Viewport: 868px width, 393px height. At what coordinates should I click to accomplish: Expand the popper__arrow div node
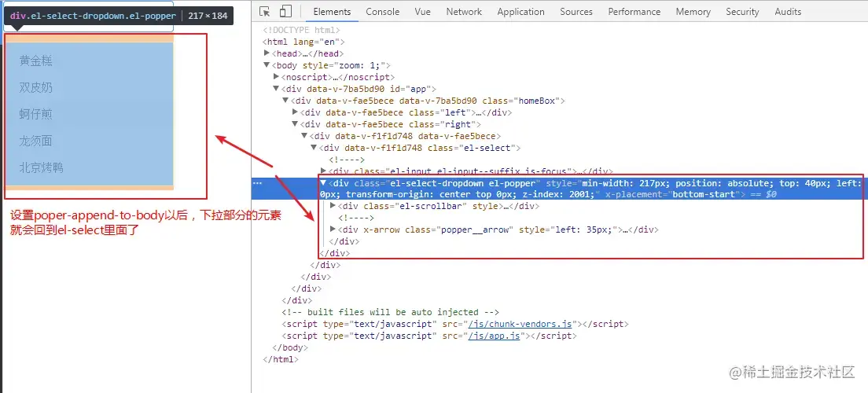pyautogui.click(x=333, y=230)
